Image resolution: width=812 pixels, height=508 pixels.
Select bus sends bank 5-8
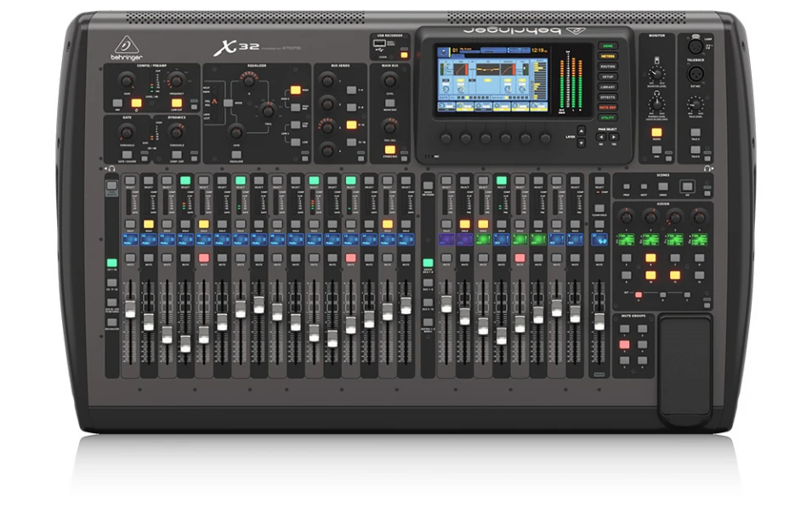click(x=351, y=107)
